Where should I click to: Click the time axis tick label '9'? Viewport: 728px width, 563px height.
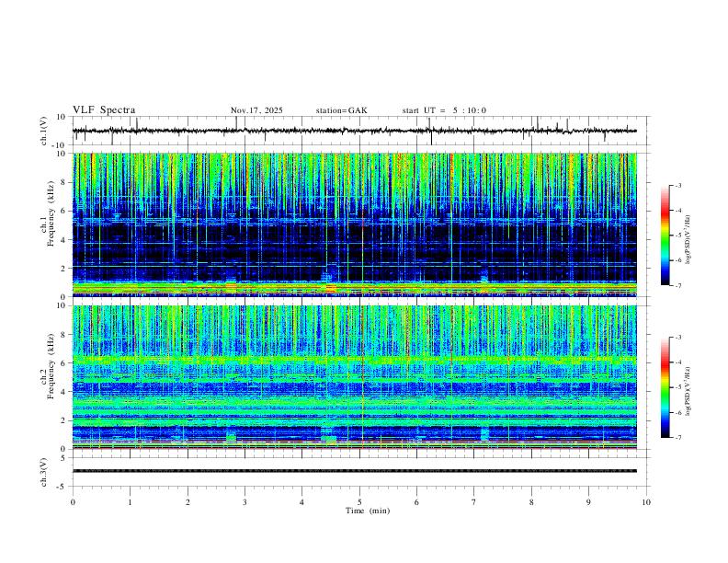pos(588,502)
